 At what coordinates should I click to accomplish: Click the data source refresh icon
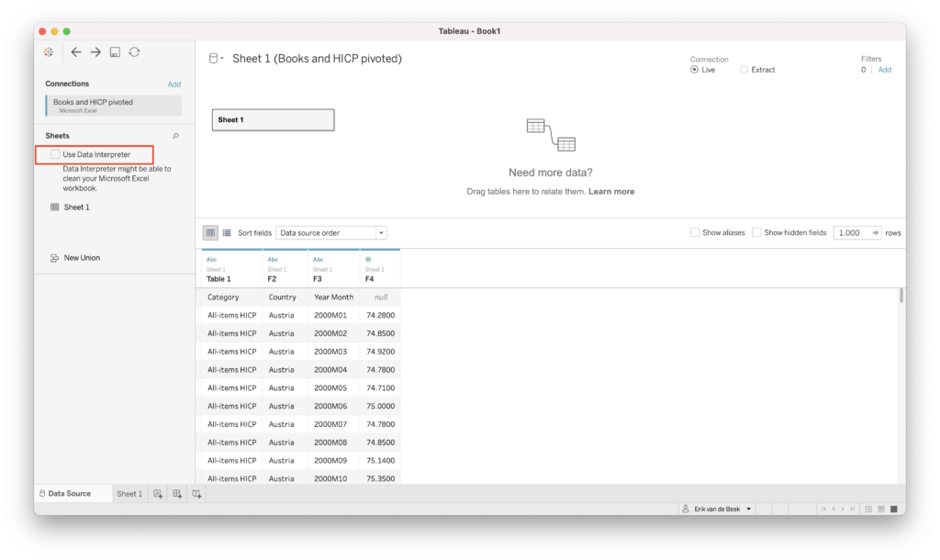pyautogui.click(x=134, y=52)
